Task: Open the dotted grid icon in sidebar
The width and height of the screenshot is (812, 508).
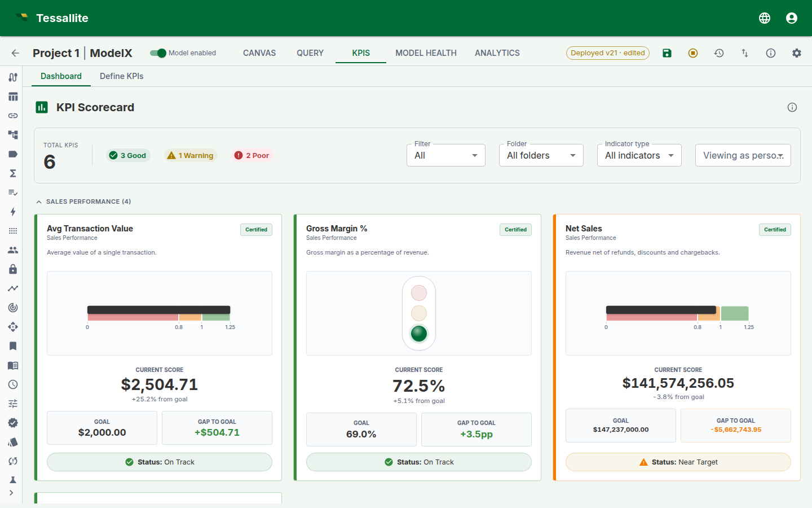Action: [13, 231]
